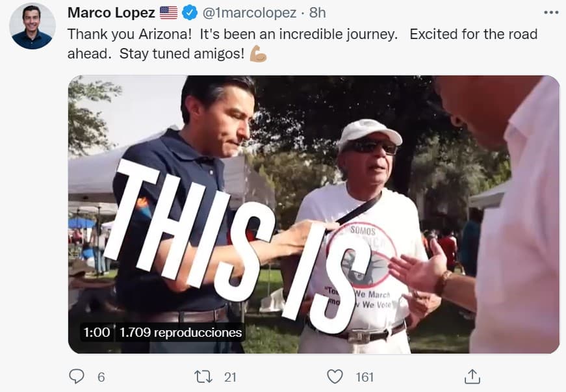Viewport: 566px width, 392px height.
Task: Click the @1marcolopez handle
Action: 250,12
